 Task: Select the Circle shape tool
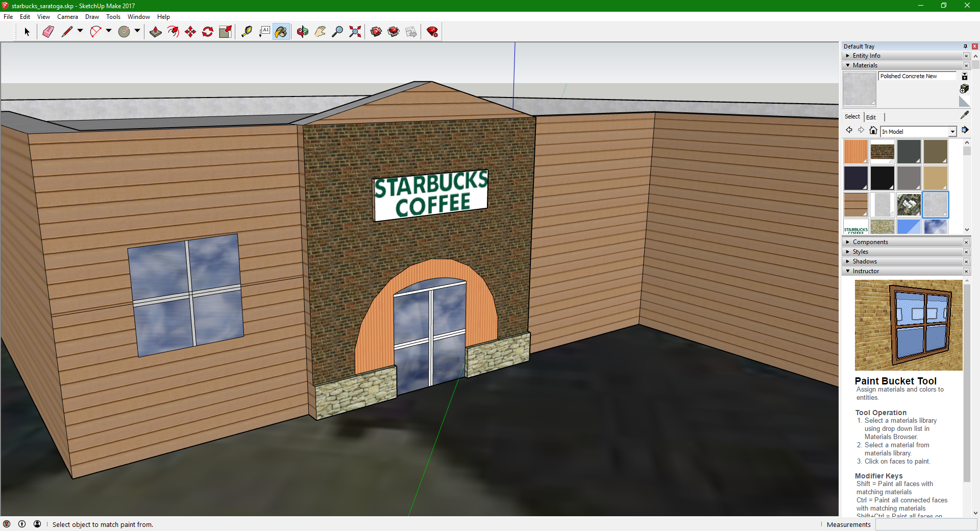pyautogui.click(x=124, y=32)
